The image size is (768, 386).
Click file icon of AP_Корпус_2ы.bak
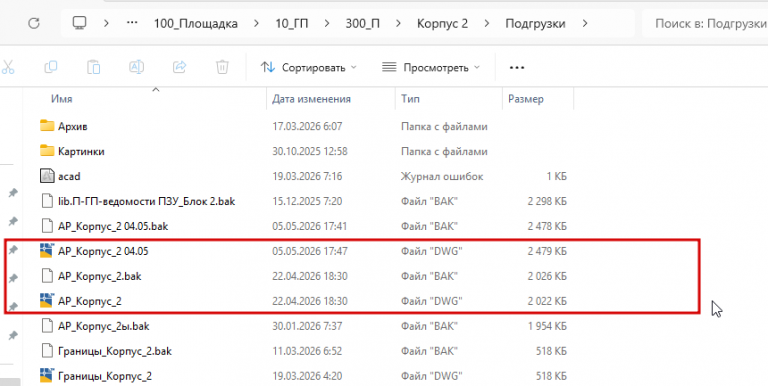click(x=47, y=326)
